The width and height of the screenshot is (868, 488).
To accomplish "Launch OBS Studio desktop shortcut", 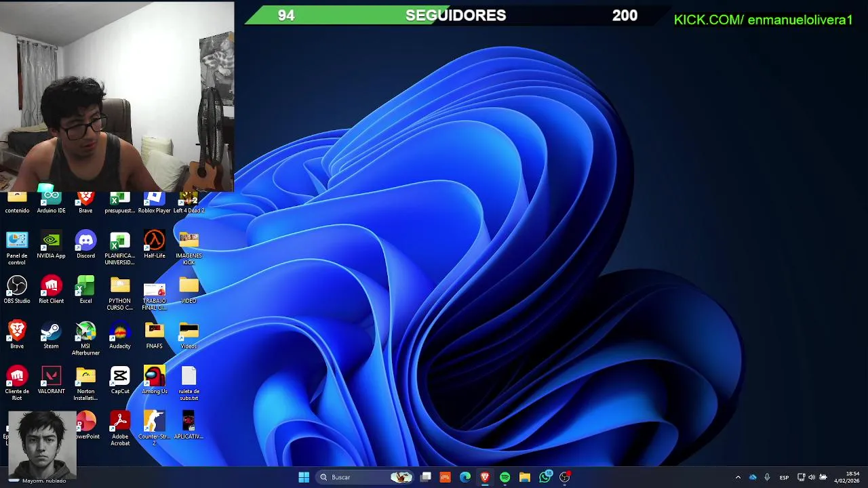I will point(17,290).
